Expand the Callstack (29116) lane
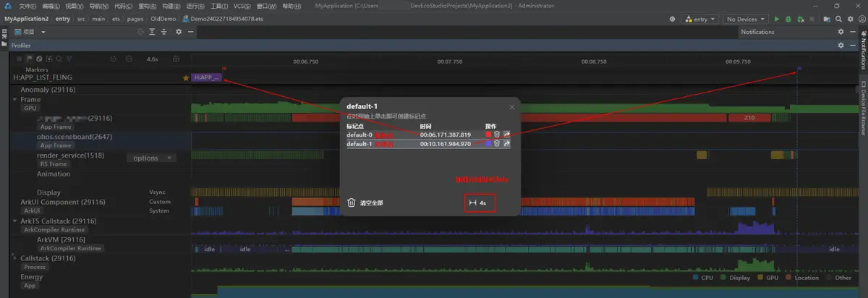 (x=14, y=257)
